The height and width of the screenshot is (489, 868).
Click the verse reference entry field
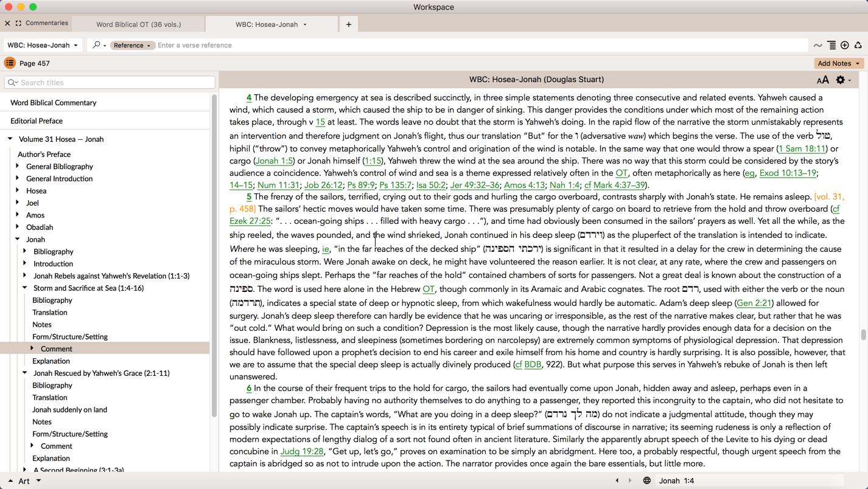pos(481,45)
